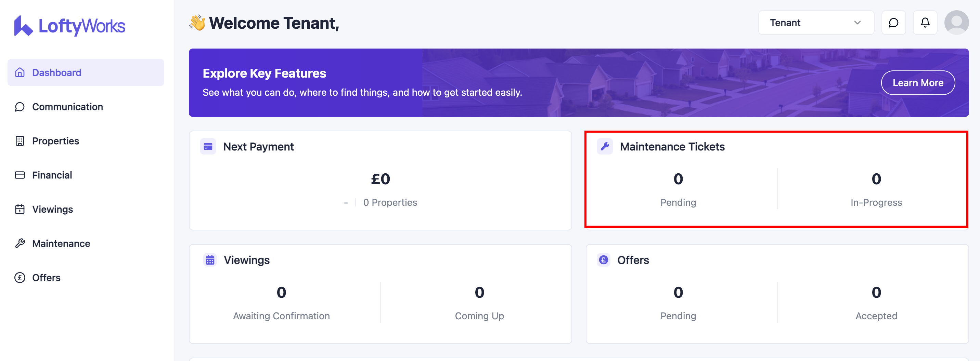Click the Viewings calendar card icon

210,260
